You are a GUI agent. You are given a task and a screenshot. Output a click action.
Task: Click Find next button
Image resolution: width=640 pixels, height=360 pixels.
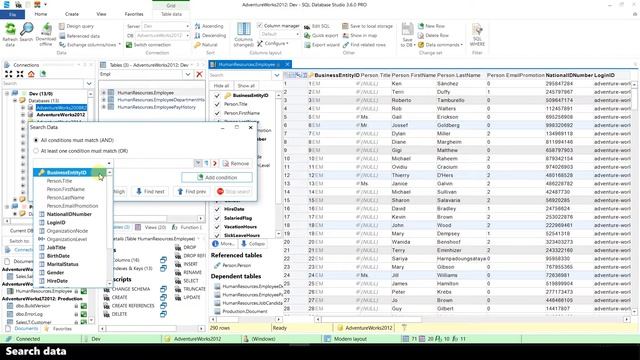tap(150, 191)
